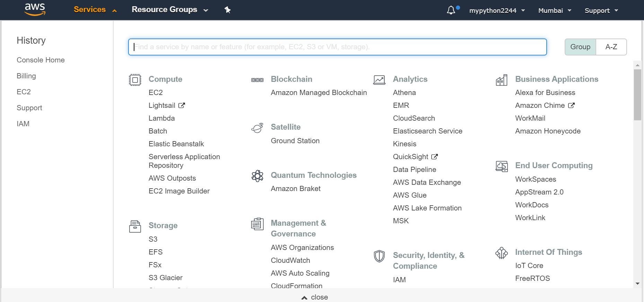Click QuickSight external link icon
644x302 pixels.
coord(434,157)
